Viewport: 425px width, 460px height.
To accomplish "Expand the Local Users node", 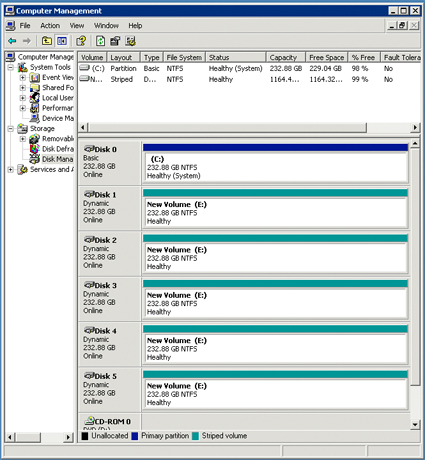I will [22, 98].
